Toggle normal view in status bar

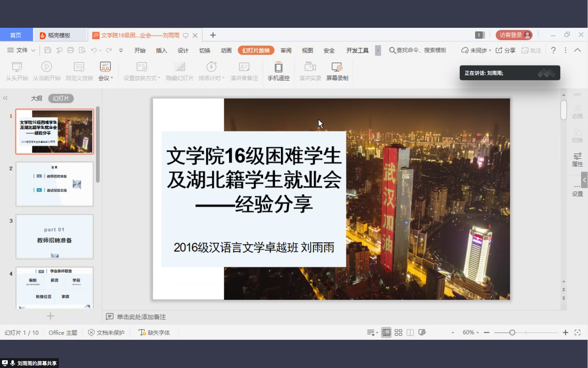[x=386, y=332]
